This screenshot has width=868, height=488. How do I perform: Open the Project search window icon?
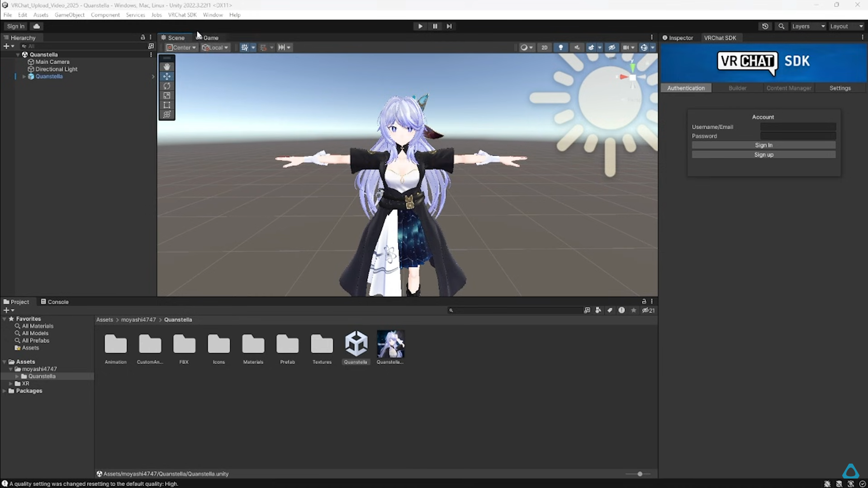[x=587, y=310]
